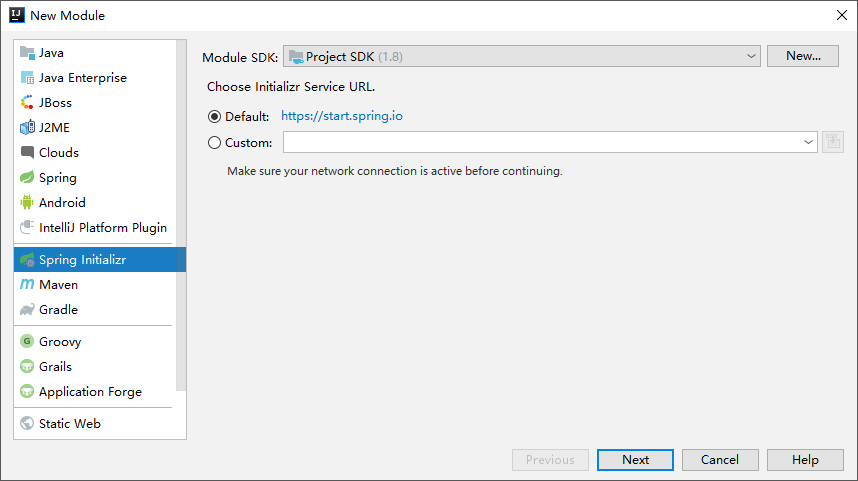This screenshot has height=481, width=858.
Task: Select the Gradle elephant icon
Action: (x=27, y=310)
